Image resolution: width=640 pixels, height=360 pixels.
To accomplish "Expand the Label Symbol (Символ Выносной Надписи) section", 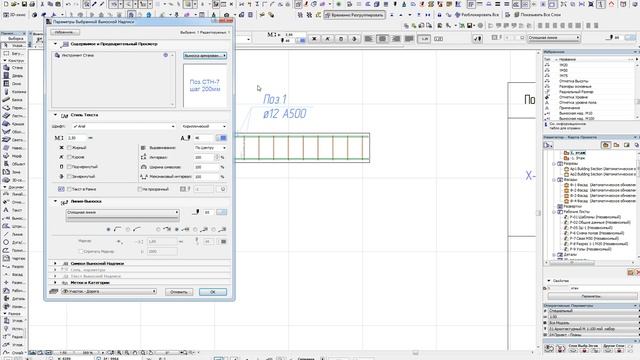I will click(56, 264).
